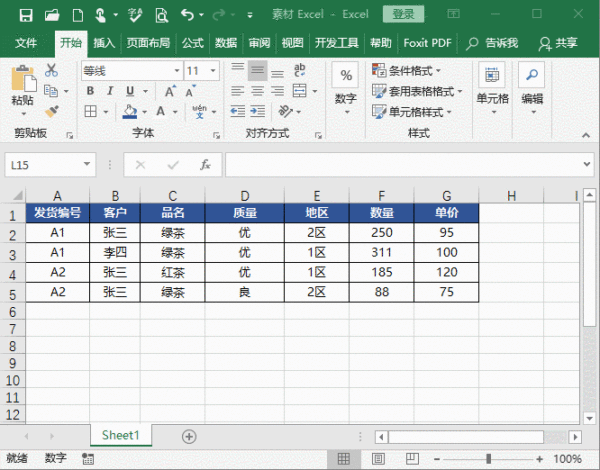Click top align icon
This screenshot has width=600, height=470.
point(238,67)
